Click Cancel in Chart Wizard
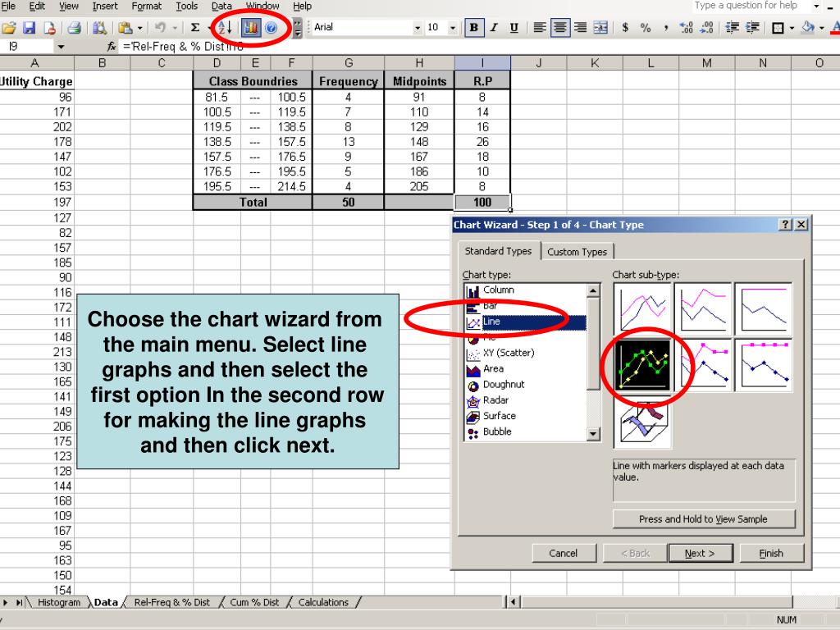This screenshot has width=840, height=630. pyautogui.click(x=563, y=554)
